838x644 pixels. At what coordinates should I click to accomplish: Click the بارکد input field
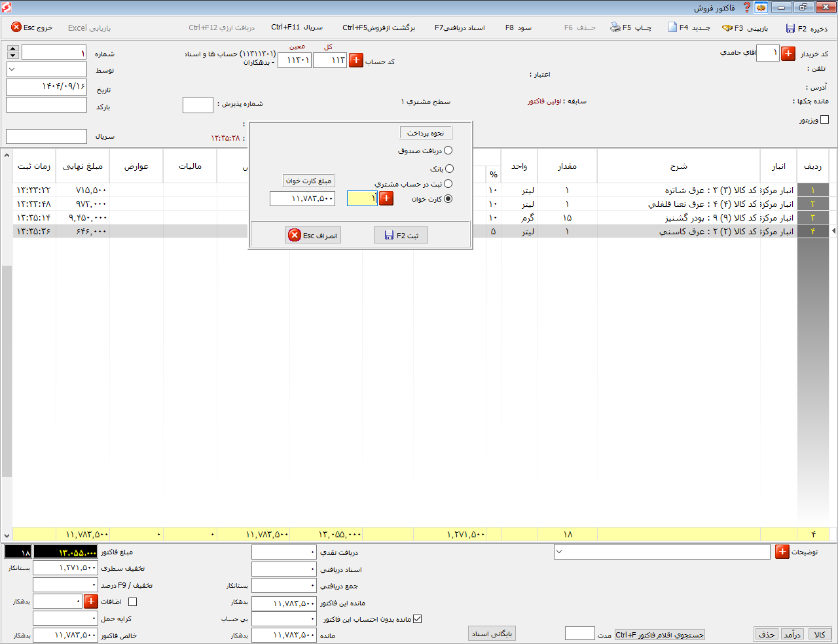click(46, 105)
